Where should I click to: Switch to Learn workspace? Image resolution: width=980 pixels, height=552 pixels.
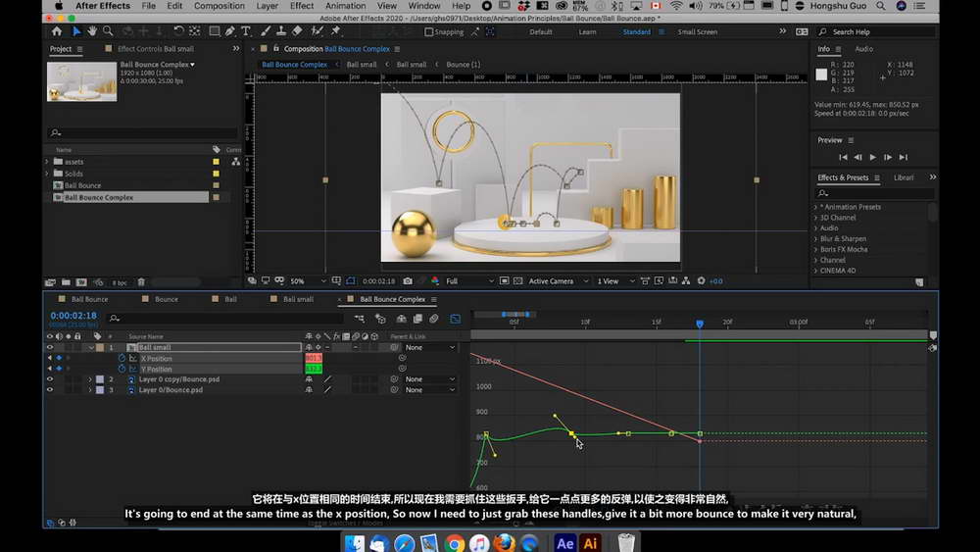[x=587, y=32]
